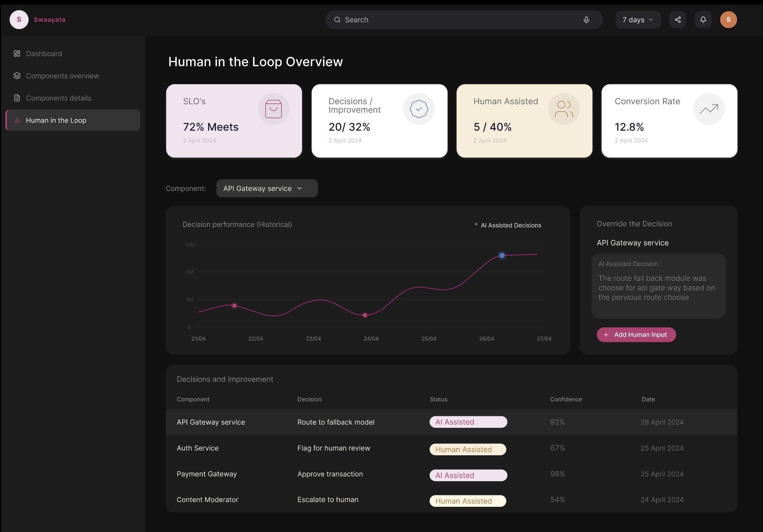The width and height of the screenshot is (763, 532).
Task: Click the share icon button
Action: 677,19
